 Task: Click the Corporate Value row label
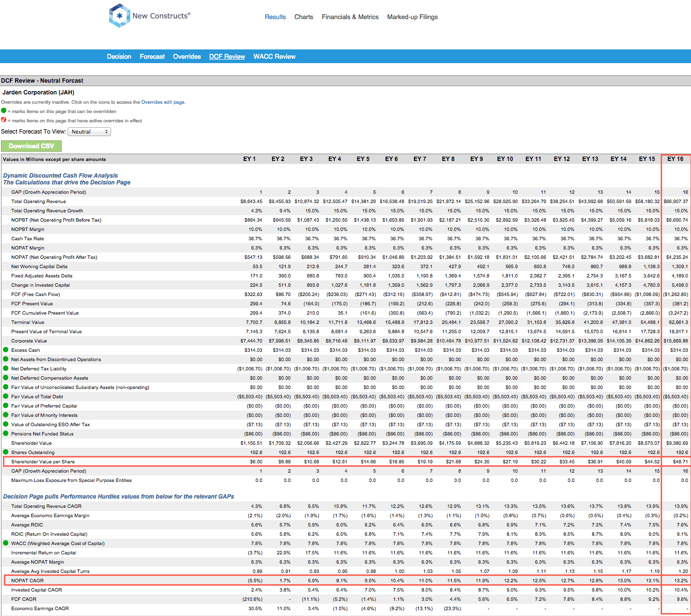tap(29, 341)
